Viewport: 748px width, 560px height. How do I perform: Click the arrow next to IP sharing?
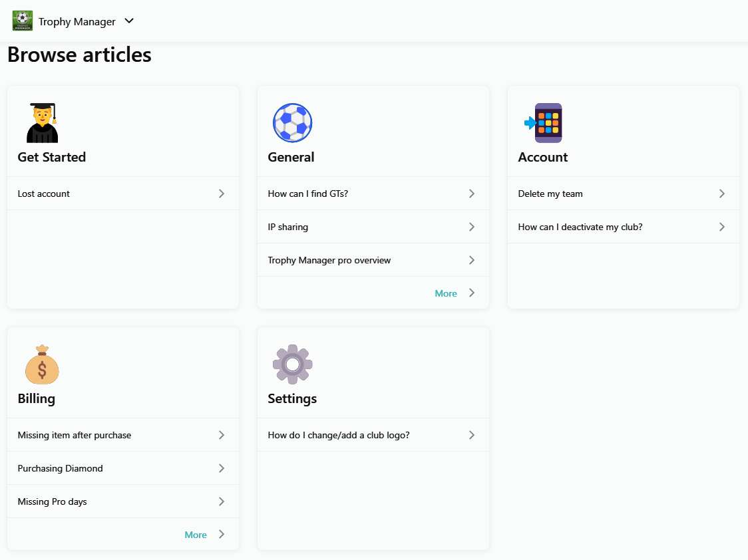471,227
